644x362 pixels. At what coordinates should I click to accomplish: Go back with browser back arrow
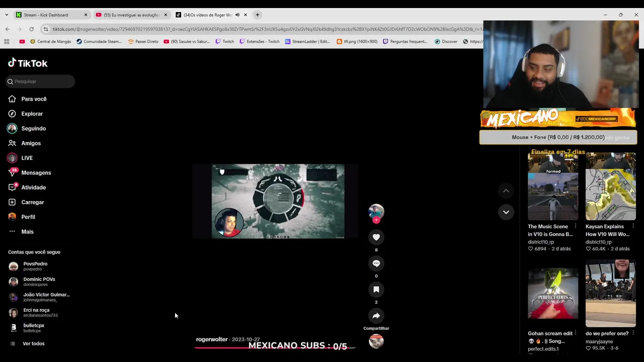click(x=7, y=29)
